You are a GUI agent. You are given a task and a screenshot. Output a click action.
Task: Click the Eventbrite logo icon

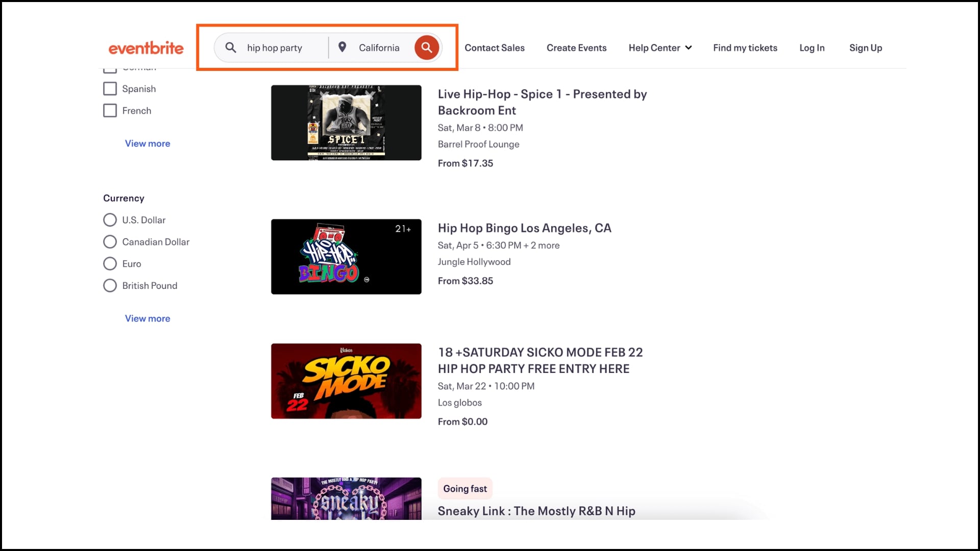coord(145,47)
